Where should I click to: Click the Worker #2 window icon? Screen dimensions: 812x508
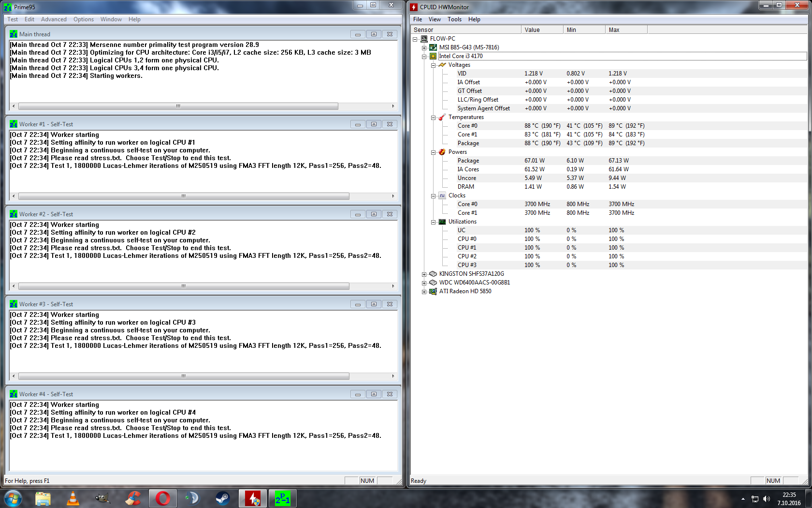pos(14,214)
